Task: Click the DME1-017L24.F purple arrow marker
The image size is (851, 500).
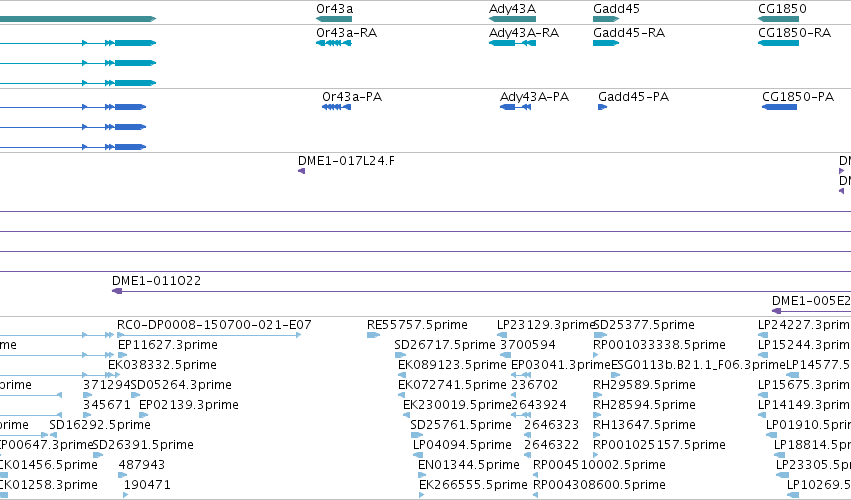Action: tap(302, 171)
